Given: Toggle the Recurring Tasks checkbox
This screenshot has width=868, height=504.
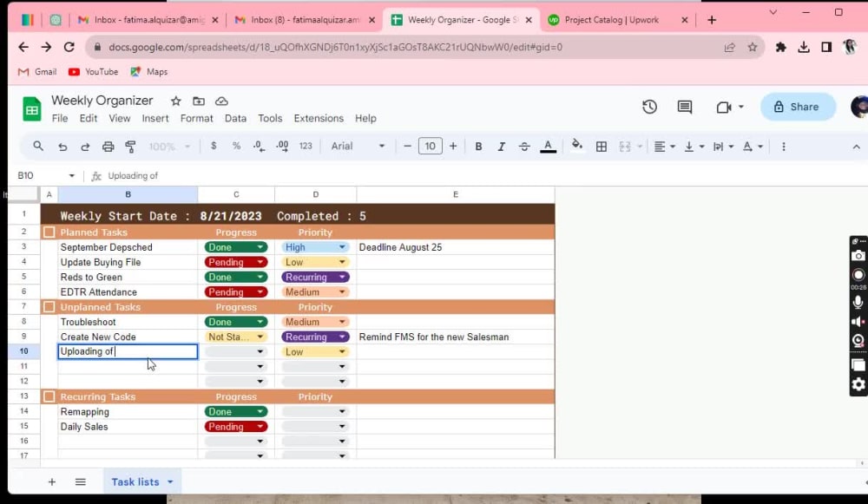Looking at the screenshot, I should 49,396.
